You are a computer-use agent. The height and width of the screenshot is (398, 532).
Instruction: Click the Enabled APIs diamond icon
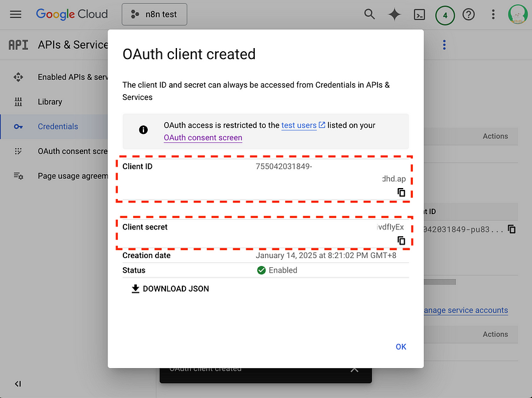click(18, 77)
